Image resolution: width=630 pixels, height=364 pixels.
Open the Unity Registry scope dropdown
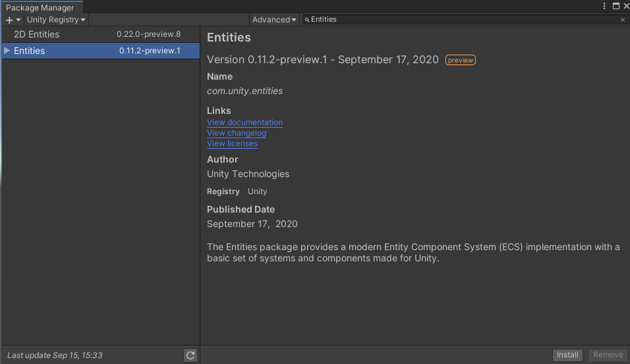point(56,20)
